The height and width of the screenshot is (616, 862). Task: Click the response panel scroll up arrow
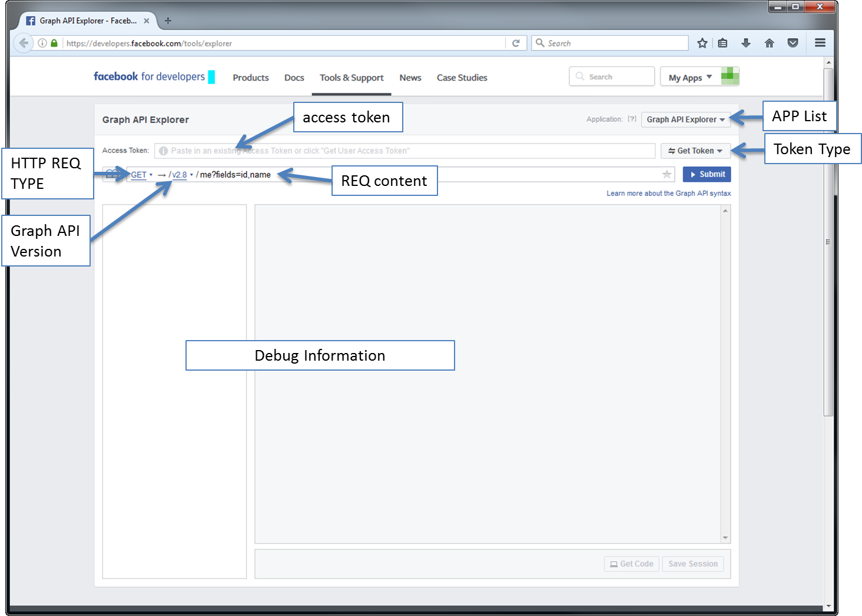(x=725, y=211)
